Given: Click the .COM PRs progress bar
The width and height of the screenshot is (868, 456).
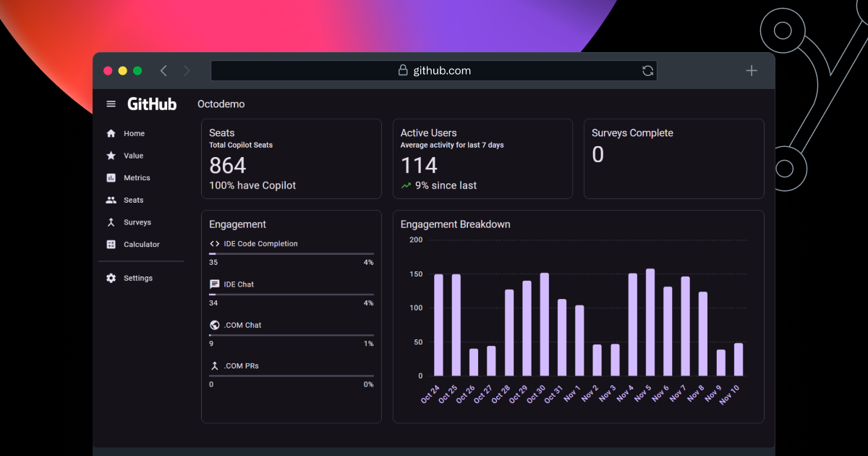Looking at the screenshot, I should click(x=292, y=376).
